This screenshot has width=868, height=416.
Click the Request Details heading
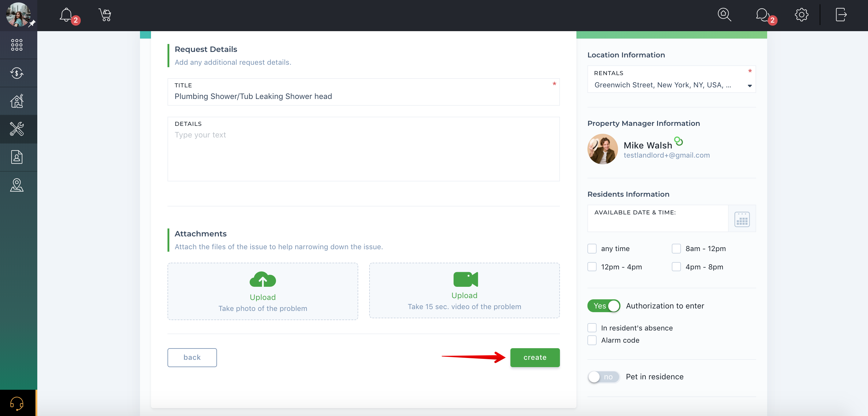pyautogui.click(x=206, y=49)
